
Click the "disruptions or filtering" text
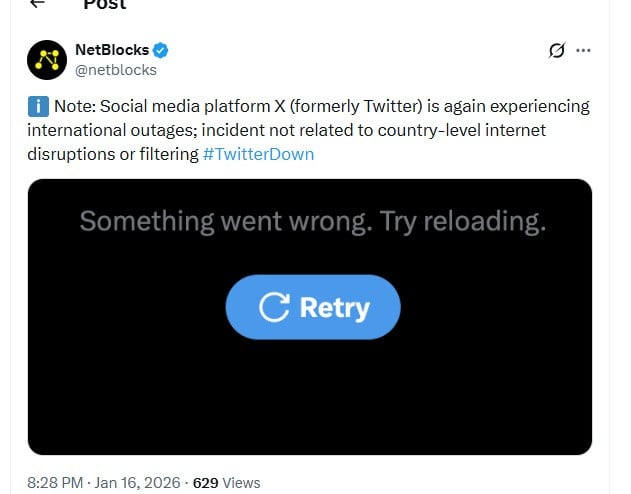pyautogui.click(x=112, y=154)
